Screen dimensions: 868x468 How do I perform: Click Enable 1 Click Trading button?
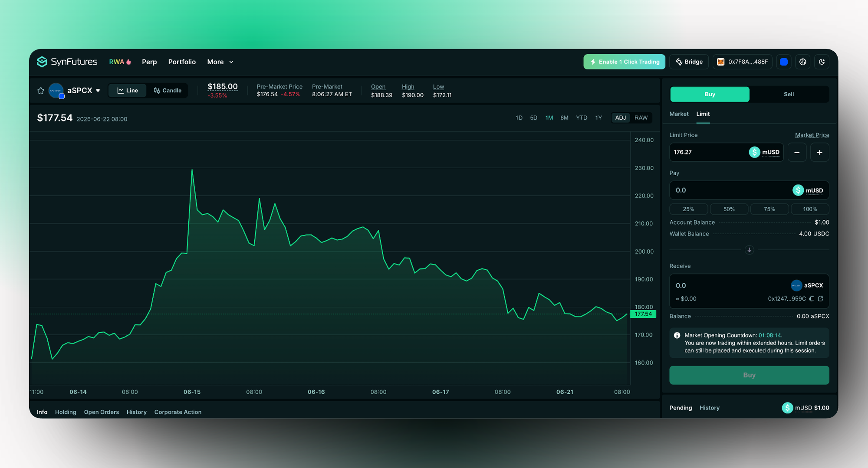[x=624, y=62]
